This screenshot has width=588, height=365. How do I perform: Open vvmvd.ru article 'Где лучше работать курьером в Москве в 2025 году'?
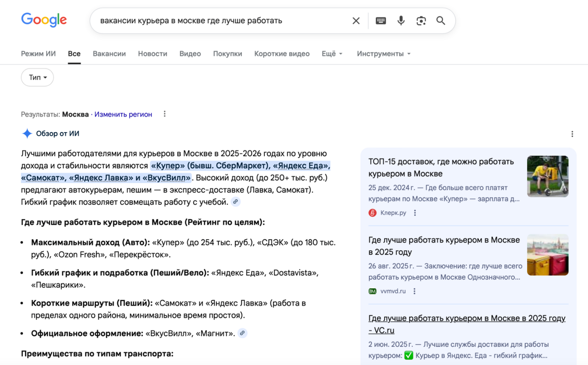(x=444, y=246)
